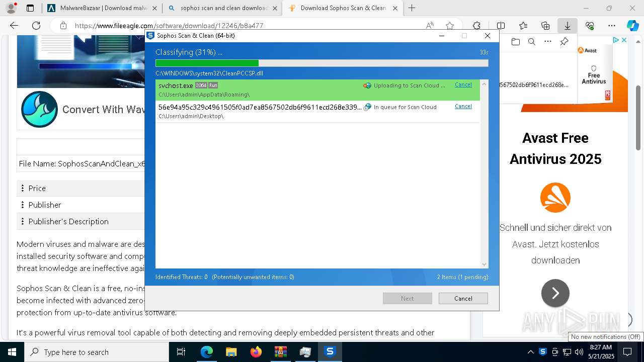Click the Scan Cloud upload icon beside svchost.exe
644x362 pixels.
point(367,85)
